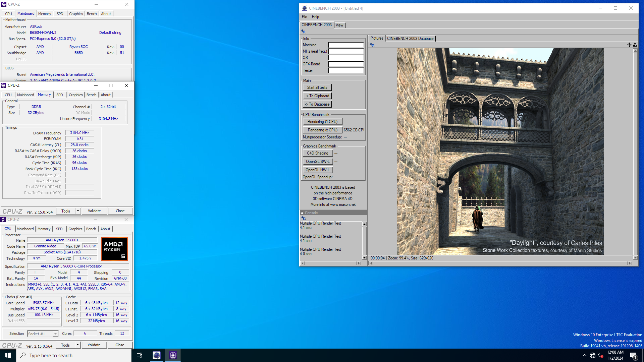Open About tab in Memory CPU-Z window
The height and width of the screenshot is (362, 644).
(x=106, y=95)
